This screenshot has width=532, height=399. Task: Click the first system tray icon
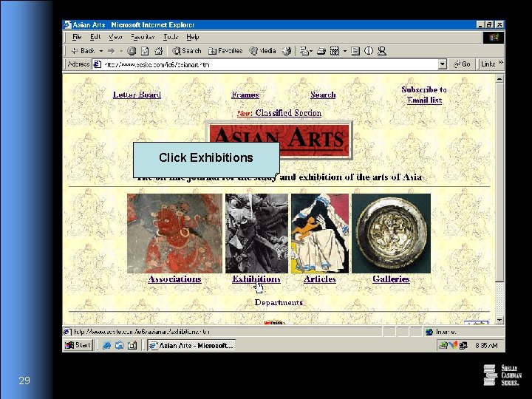pyautogui.click(x=443, y=345)
